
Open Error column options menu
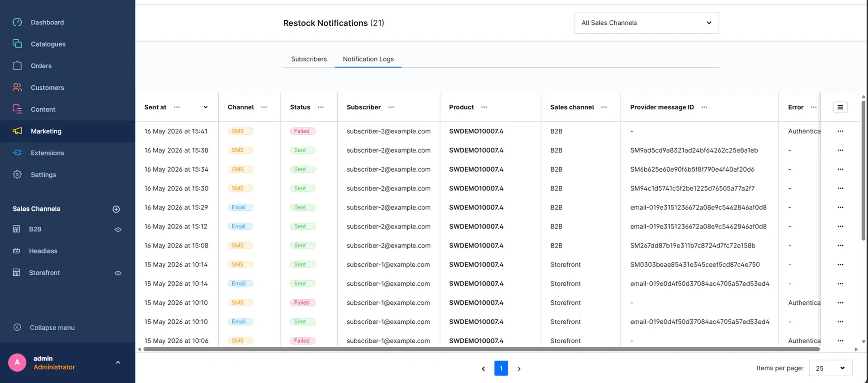pos(814,107)
